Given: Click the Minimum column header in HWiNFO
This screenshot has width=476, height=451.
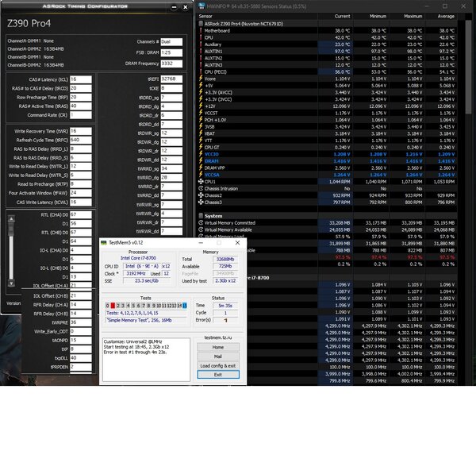Looking at the screenshot, I should pos(378,17).
